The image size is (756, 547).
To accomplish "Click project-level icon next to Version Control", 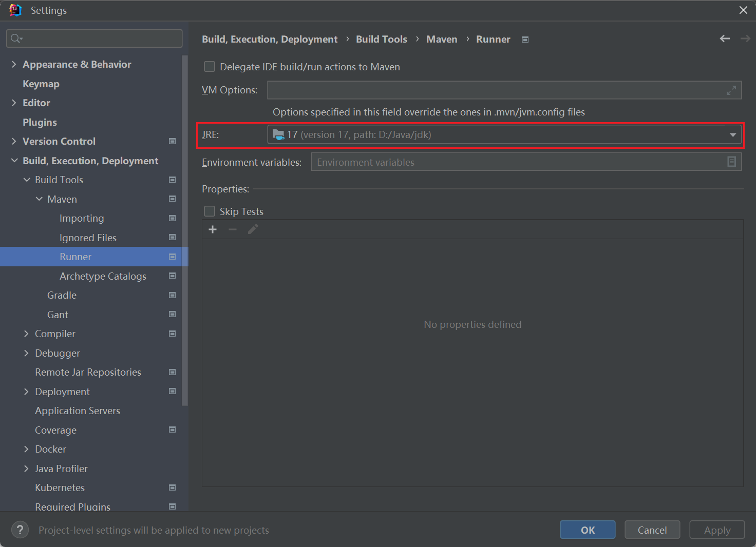I will [x=173, y=141].
